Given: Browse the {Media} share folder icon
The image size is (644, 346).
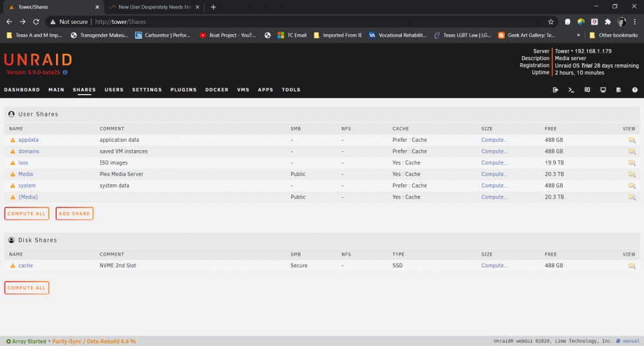Looking at the screenshot, I should (632, 197).
